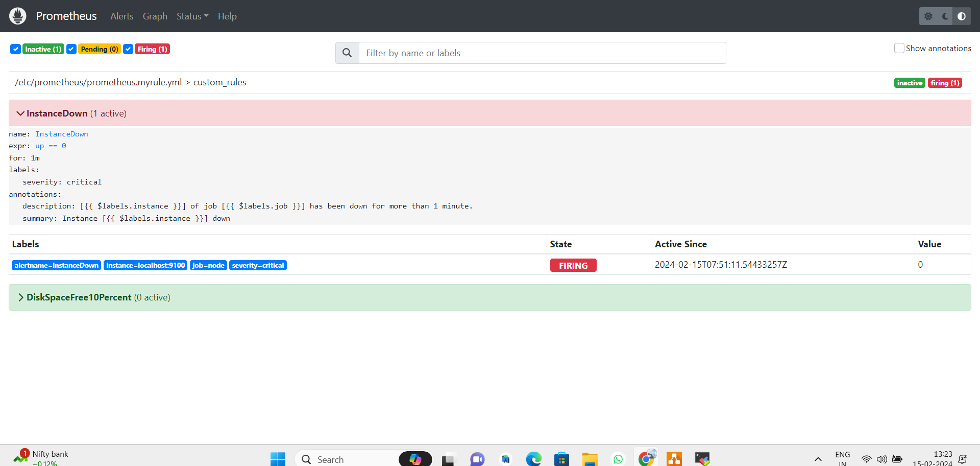Enable the Show annotations checkbox
The height and width of the screenshot is (466, 980).
pyautogui.click(x=899, y=48)
